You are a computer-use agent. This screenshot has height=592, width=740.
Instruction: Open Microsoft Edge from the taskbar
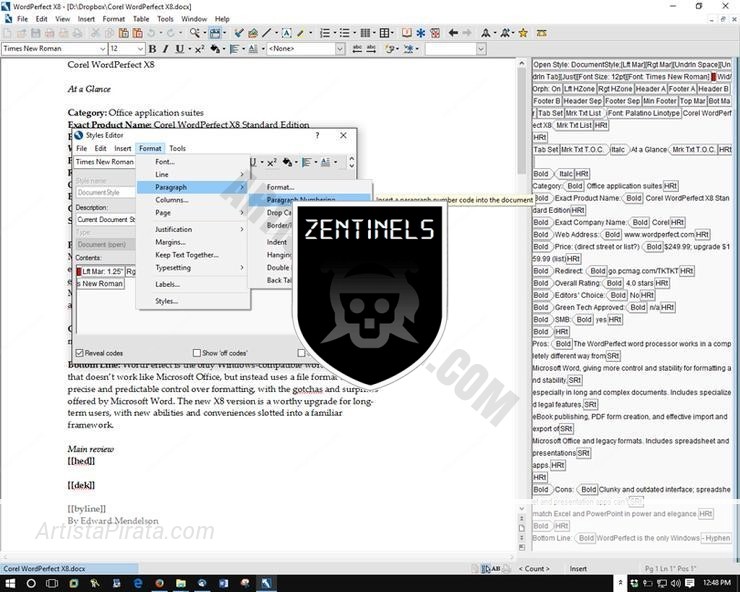point(138,584)
